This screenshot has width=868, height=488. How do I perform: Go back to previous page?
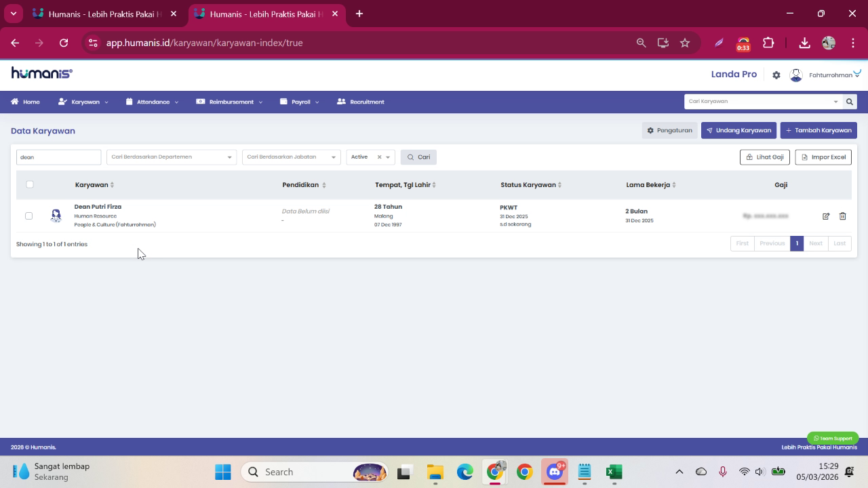15,43
